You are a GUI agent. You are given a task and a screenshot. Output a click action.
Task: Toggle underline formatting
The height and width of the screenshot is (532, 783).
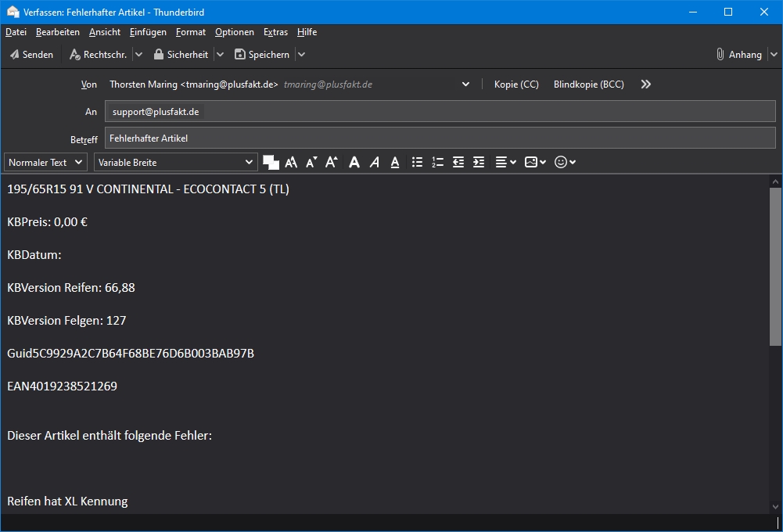tap(395, 163)
